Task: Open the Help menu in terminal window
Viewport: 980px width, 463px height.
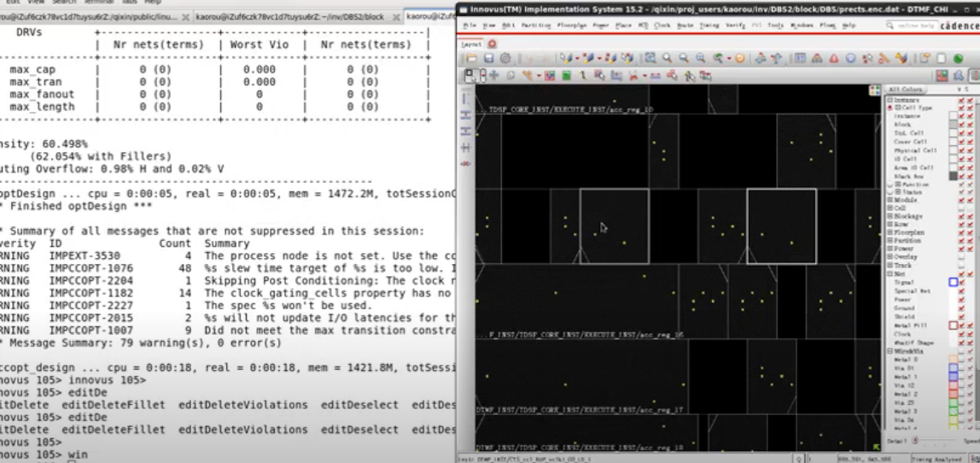Action: [x=153, y=2]
